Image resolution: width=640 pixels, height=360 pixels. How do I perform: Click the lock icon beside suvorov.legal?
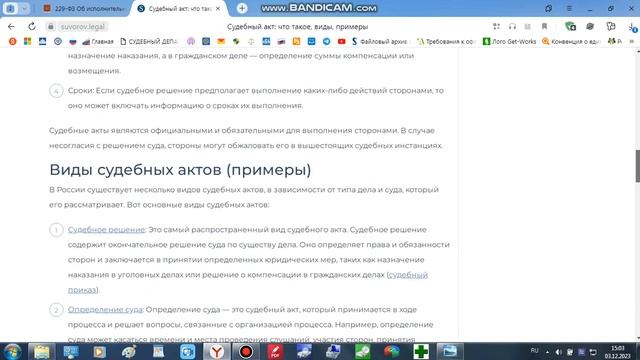[x=51, y=27]
